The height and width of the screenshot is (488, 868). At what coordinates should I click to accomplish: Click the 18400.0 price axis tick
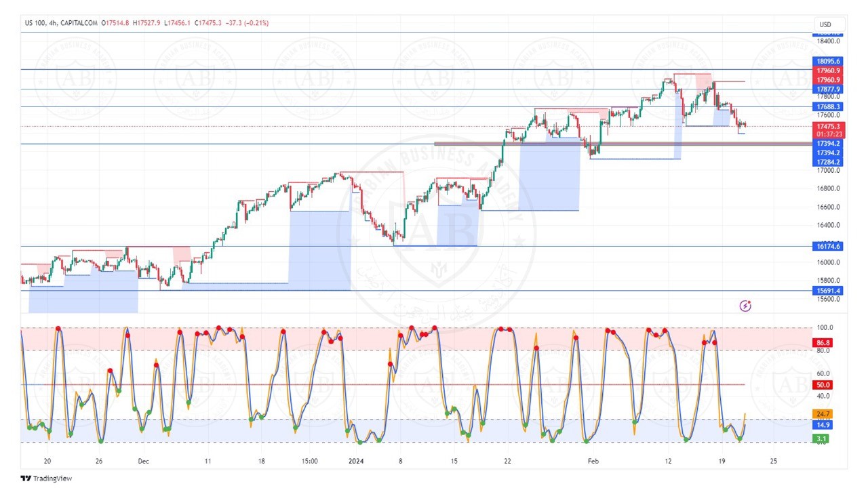point(829,41)
